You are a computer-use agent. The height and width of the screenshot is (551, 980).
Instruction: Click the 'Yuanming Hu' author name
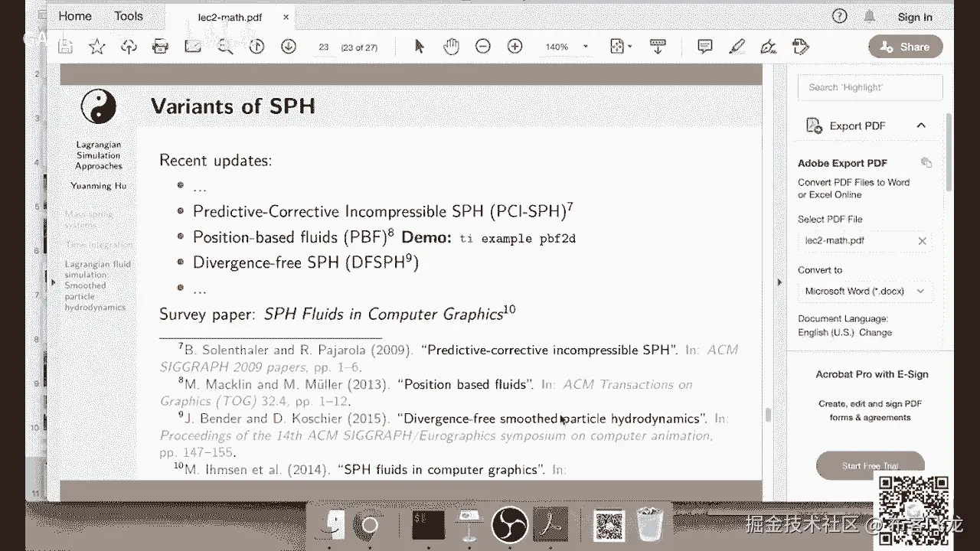pyautogui.click(x=99, y=186)
